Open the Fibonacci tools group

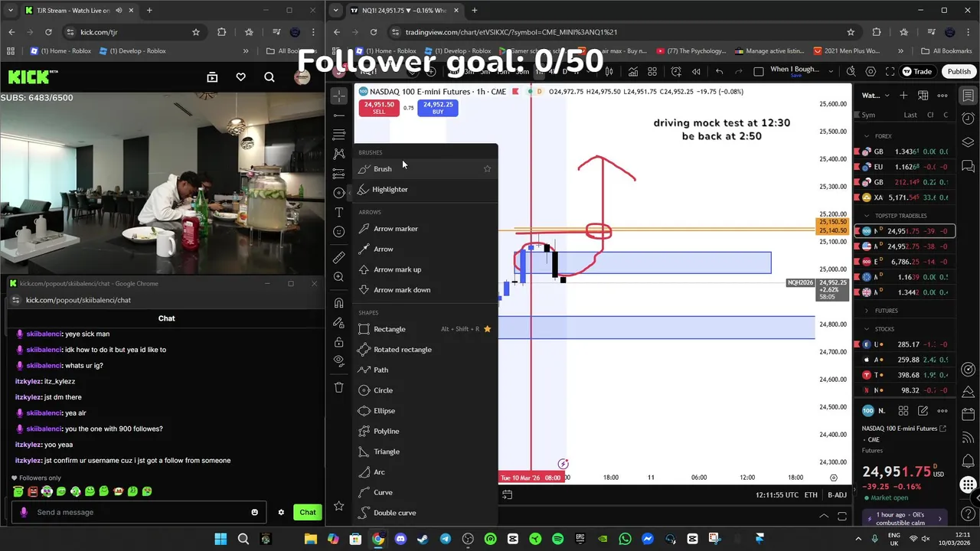[x=339, y=135]
